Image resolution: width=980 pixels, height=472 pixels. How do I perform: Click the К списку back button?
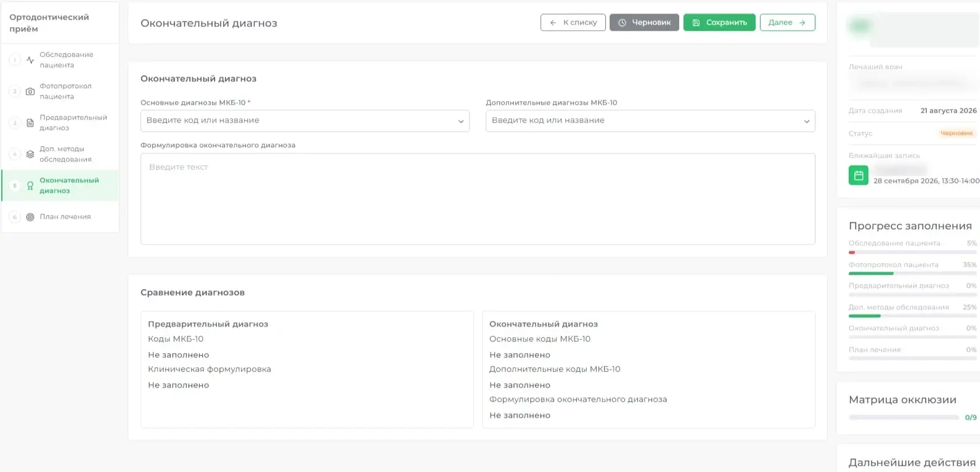[573, 22]
